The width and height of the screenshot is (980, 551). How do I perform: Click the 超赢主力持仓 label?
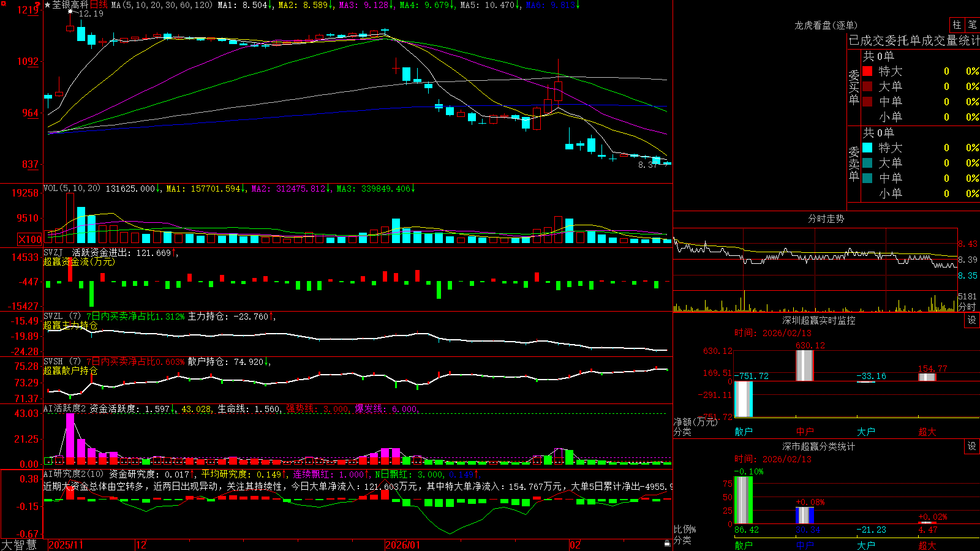[x=70, y=325]
